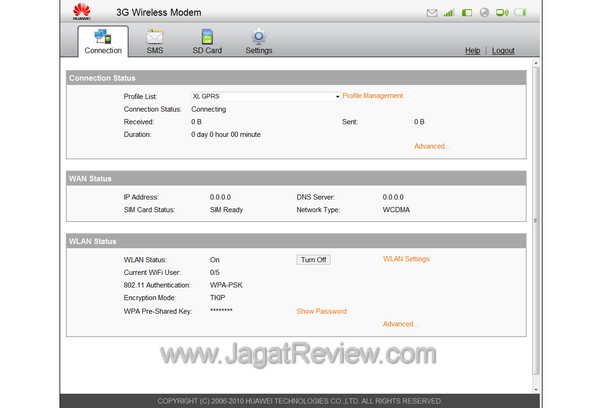Click Advanced under Connection Status

tap(431, 146)
